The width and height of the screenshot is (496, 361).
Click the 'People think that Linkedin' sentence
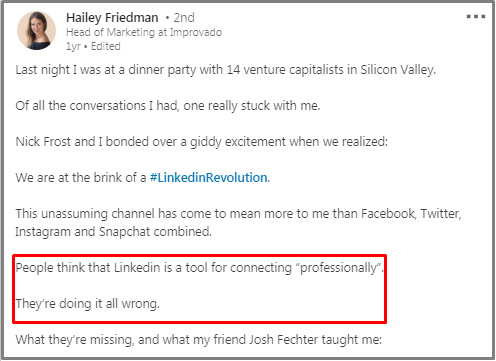pyautogui.click(x=200, y=268)
